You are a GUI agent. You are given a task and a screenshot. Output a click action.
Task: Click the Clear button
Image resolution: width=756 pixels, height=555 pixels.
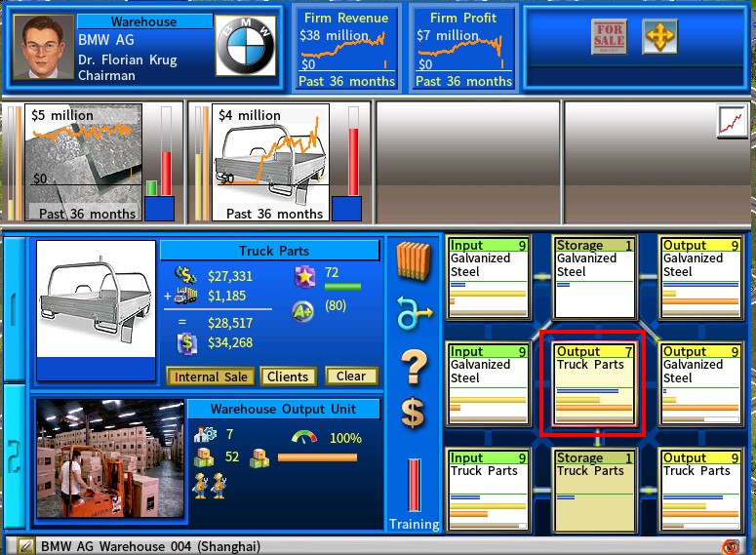pos(351,377)
